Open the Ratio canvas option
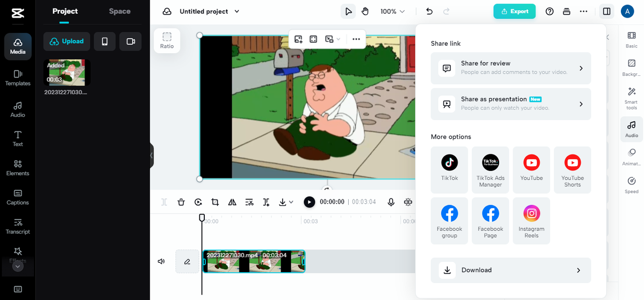644x300 pixels. pyautogui.click(x=167, y=40)
